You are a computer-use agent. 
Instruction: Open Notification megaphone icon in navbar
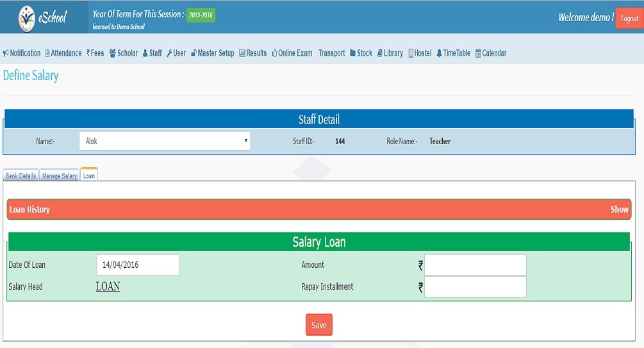[6, 53]
